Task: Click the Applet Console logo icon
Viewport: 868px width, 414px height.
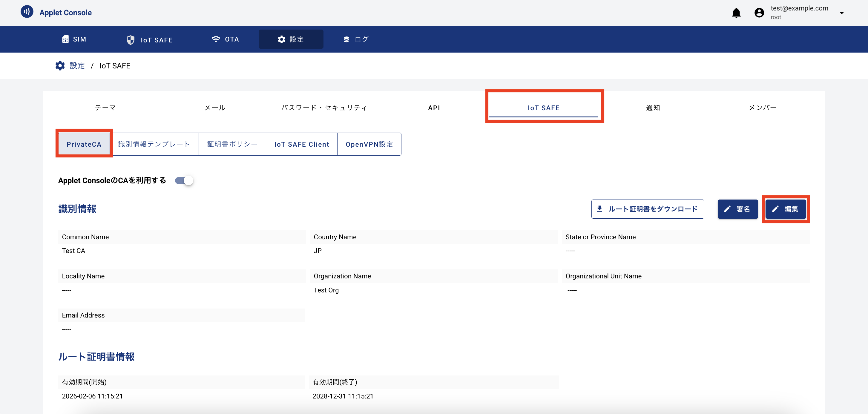Action: pyautogui.click(x=27, y=12)
